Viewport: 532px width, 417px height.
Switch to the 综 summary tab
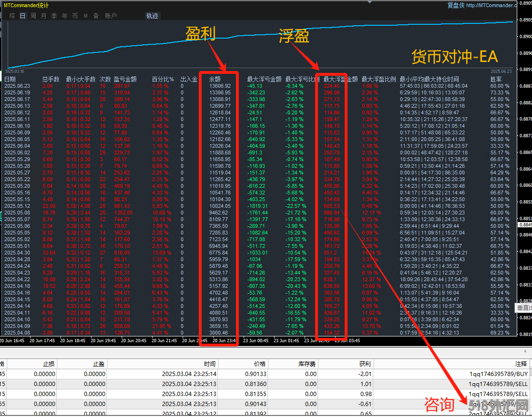(12, 16)
